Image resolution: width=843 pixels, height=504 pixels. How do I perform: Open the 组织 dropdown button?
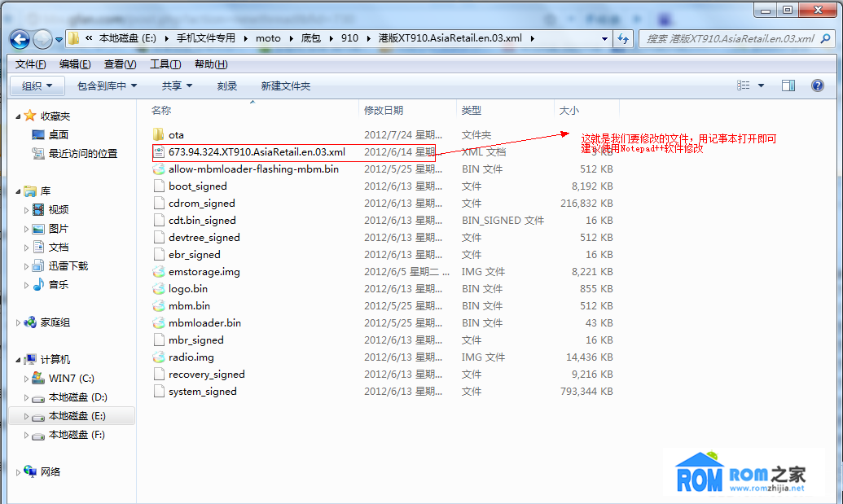[x=37, y=86]
